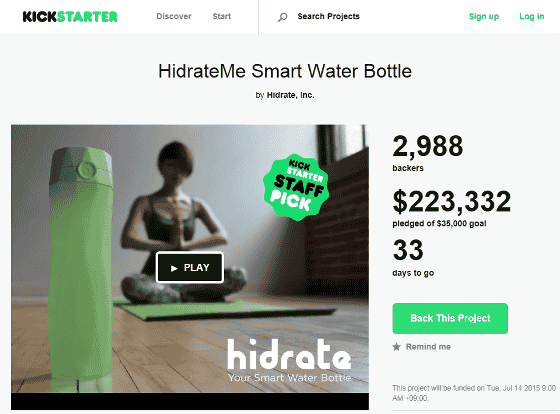Click the Remind me link
The width and height of the screenshot is (560, 414).
coord(428,346)
